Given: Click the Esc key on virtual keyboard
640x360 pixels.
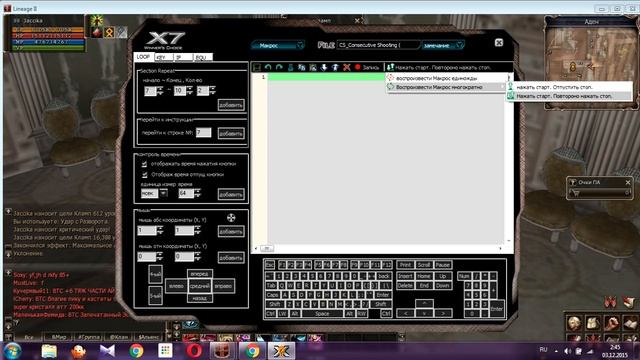Looking at the screenshot, I should click(270, 265).
